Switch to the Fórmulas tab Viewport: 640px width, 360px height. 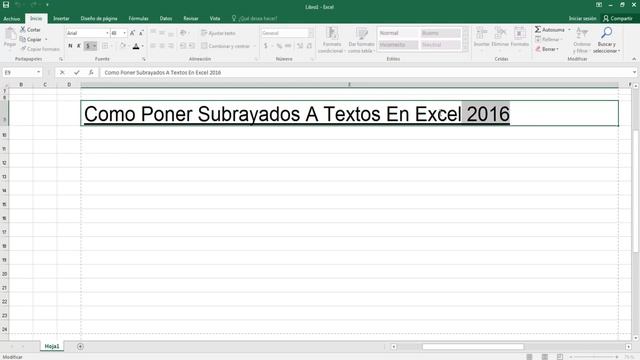click(x=138, y=18)
